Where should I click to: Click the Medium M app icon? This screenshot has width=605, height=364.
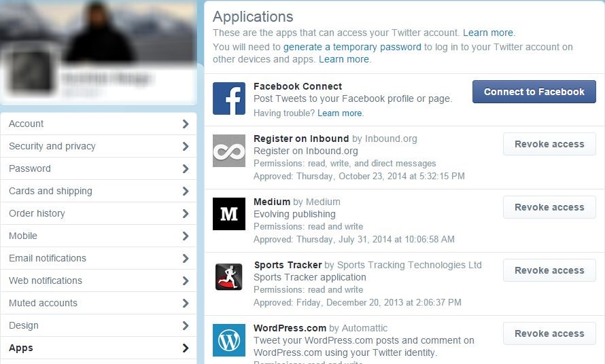click(229, 214)
